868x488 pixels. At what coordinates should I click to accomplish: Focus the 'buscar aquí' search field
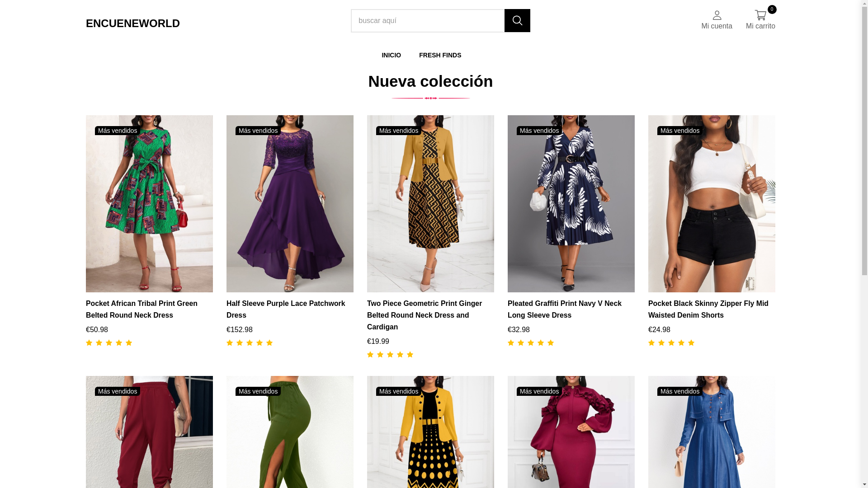[x=428, y=21]
